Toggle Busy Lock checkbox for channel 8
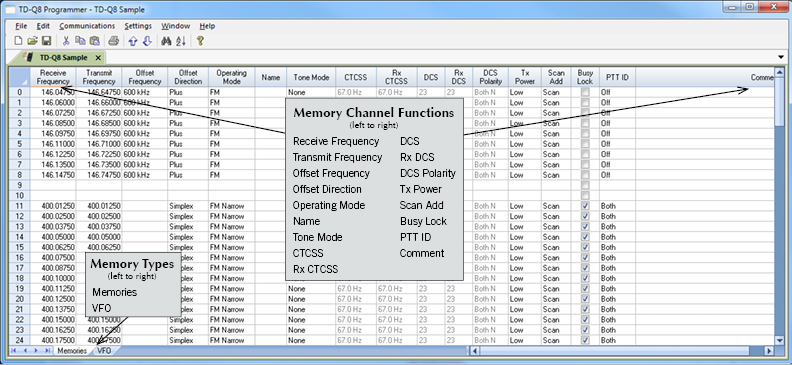The width and height of the screenshot is (792, 365). (x=585, y=175)
